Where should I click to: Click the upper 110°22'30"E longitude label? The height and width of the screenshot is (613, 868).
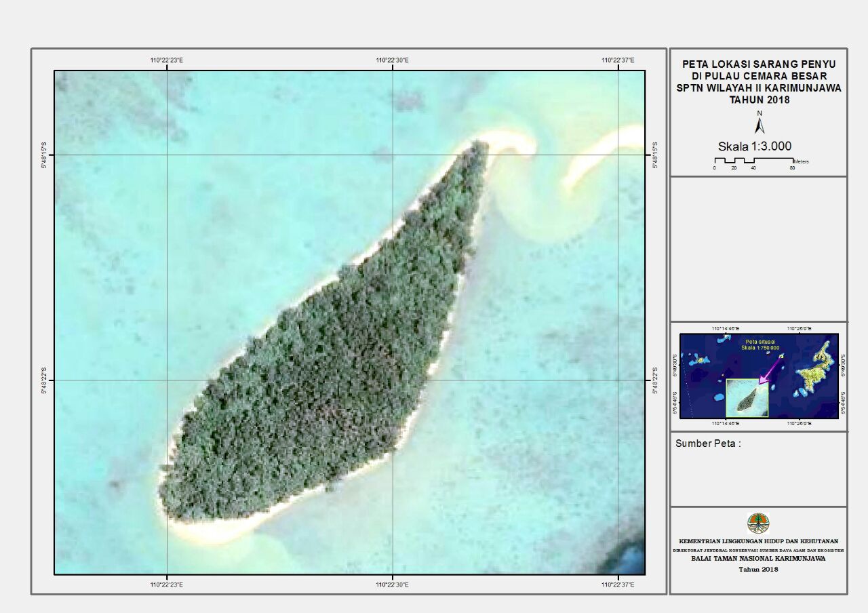(x=392, y=60)
